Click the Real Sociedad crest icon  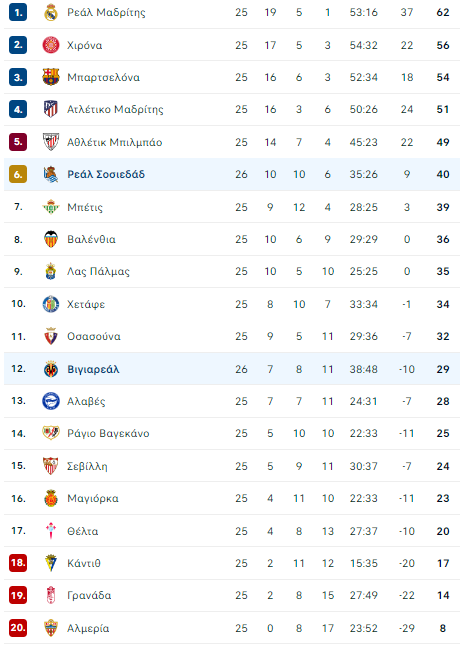point(51,174)
